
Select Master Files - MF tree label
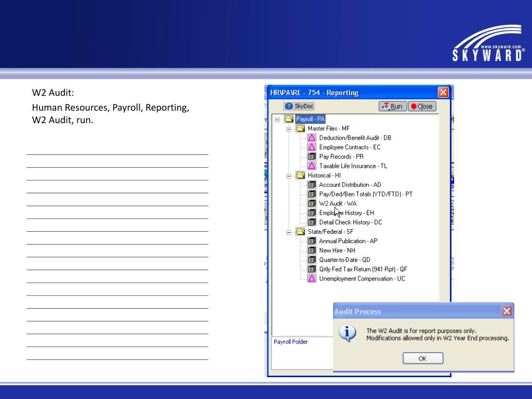tap(328, 129)
